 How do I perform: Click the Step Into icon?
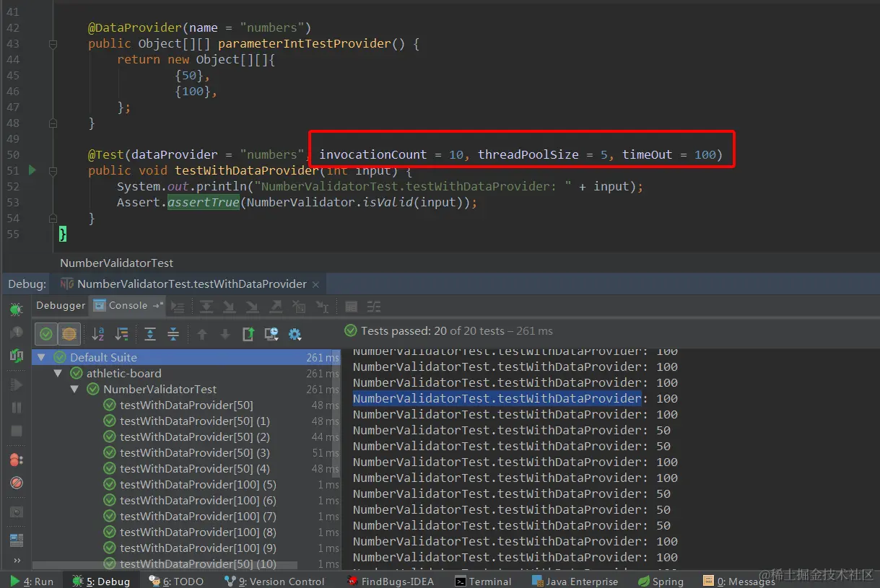tap(230, 307)
